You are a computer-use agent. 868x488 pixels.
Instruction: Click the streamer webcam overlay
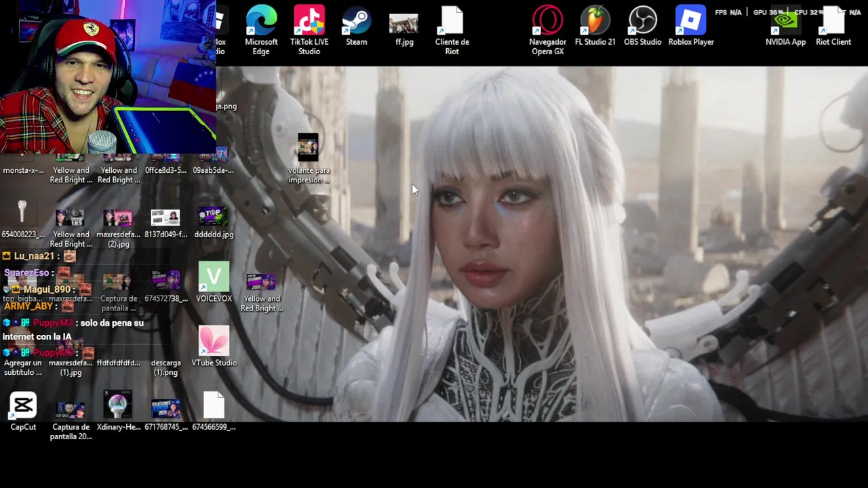pos(108,77)
